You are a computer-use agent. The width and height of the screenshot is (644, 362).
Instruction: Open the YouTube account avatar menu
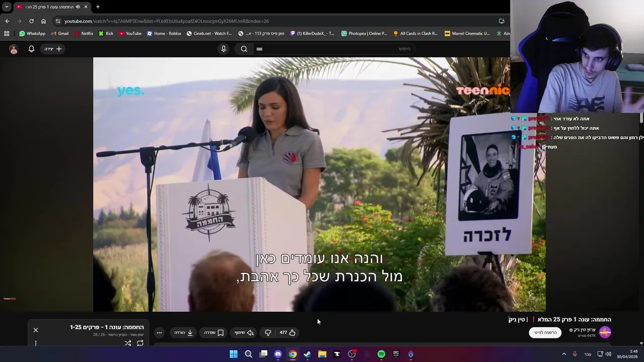coord(14,49)
